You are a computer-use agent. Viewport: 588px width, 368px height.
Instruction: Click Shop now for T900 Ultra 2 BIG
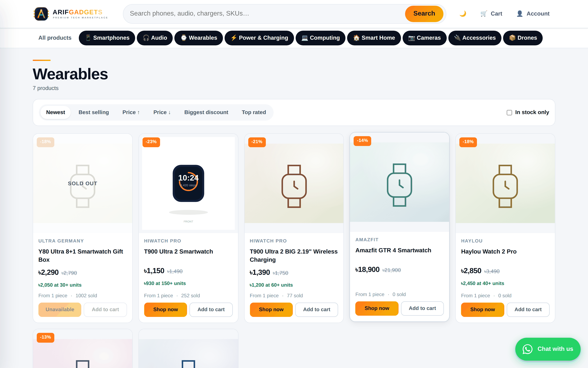pyautogui.click(x=271, y=310)
